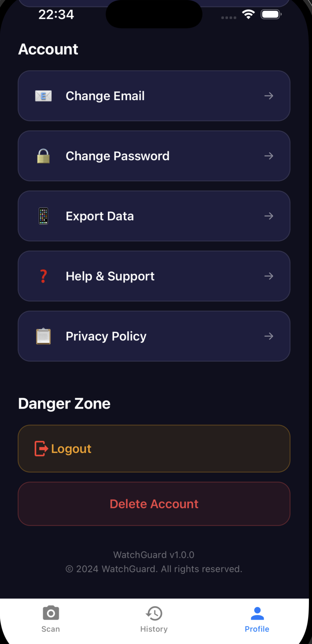The image size is (312, 644).
Task: Tap the History clock icon
Action: point(154,613)
